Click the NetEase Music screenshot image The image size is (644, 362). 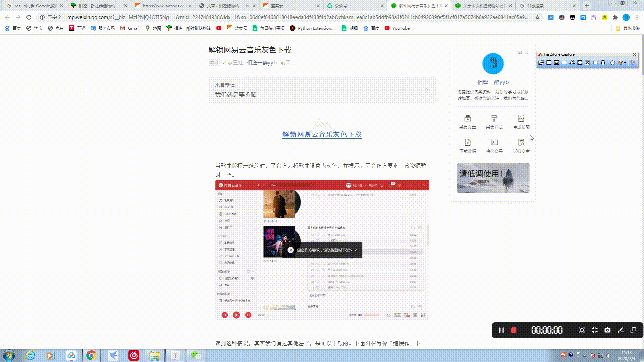tap(322, 250)
